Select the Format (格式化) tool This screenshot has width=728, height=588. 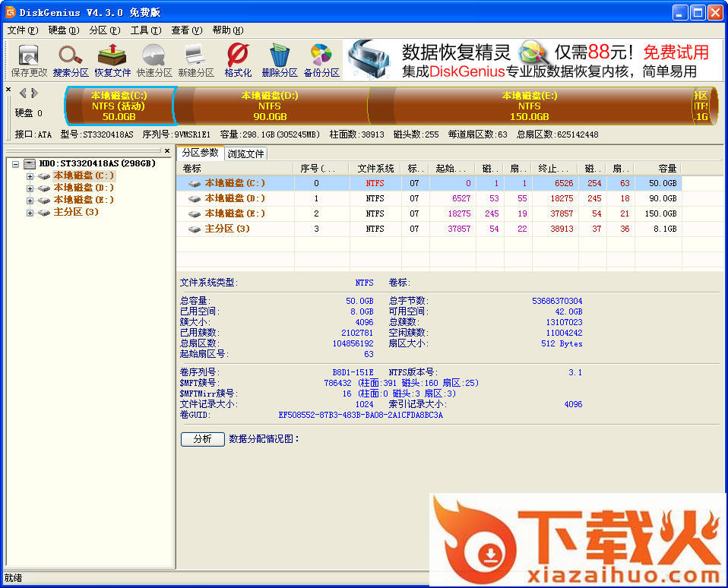[x=238, y=60]
